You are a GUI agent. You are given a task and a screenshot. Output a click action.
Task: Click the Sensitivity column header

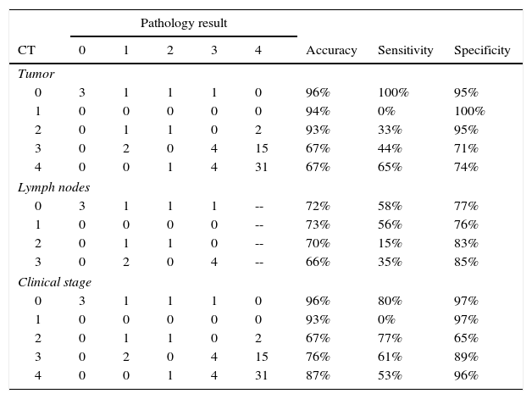(405, 51)
